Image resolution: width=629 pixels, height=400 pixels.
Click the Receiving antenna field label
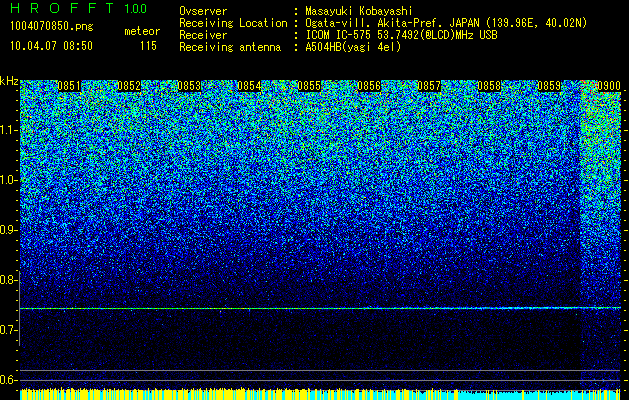(230, 48)
